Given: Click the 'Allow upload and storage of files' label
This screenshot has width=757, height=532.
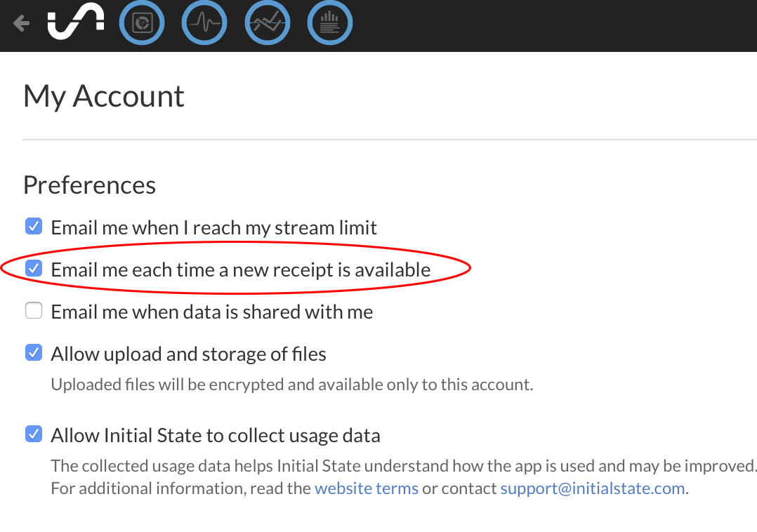Looking at the screenshot, I should (x=189, y=354).
